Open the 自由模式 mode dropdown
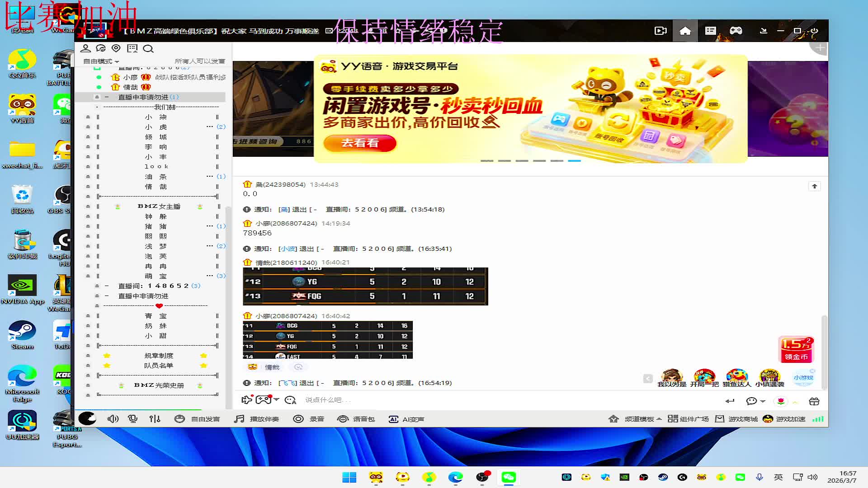 point(101,61)
